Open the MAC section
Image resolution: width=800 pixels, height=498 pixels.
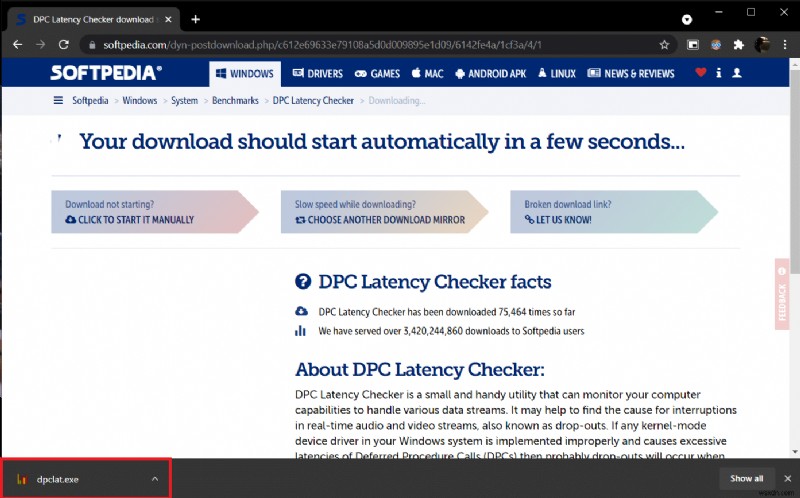(428, 73)
